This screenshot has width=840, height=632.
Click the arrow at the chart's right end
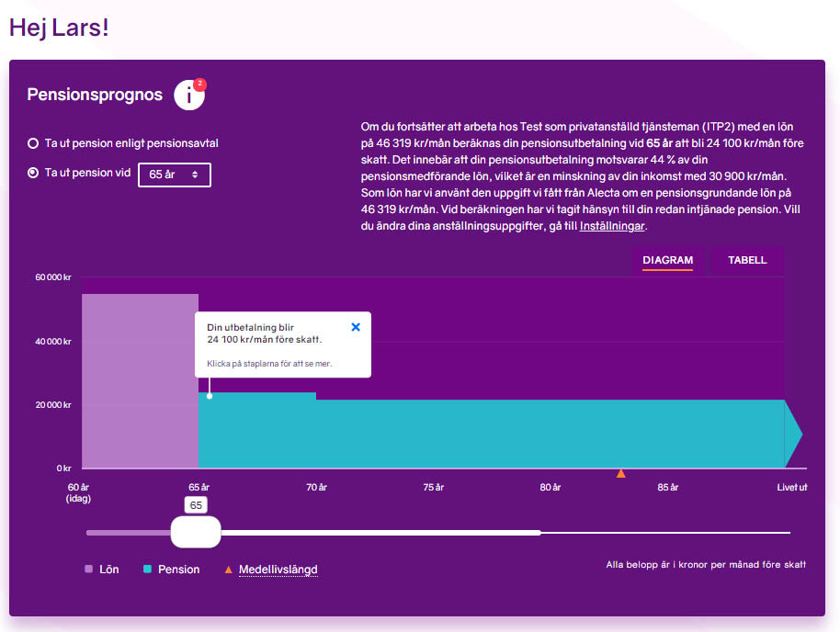pos(794,434)
